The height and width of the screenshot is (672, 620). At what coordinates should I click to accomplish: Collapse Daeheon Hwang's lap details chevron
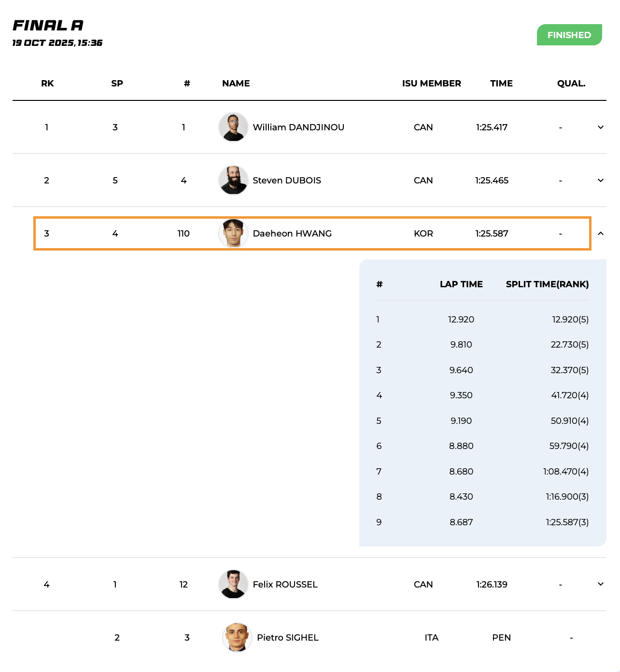tap(601, 234)
